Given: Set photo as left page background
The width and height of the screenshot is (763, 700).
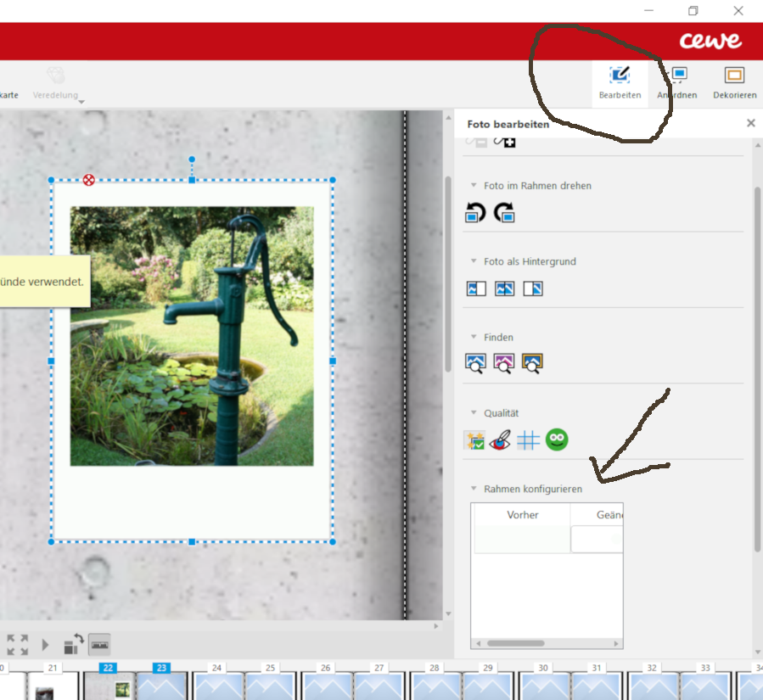Looking at the screenshot, I should click(x=476, y=289).
